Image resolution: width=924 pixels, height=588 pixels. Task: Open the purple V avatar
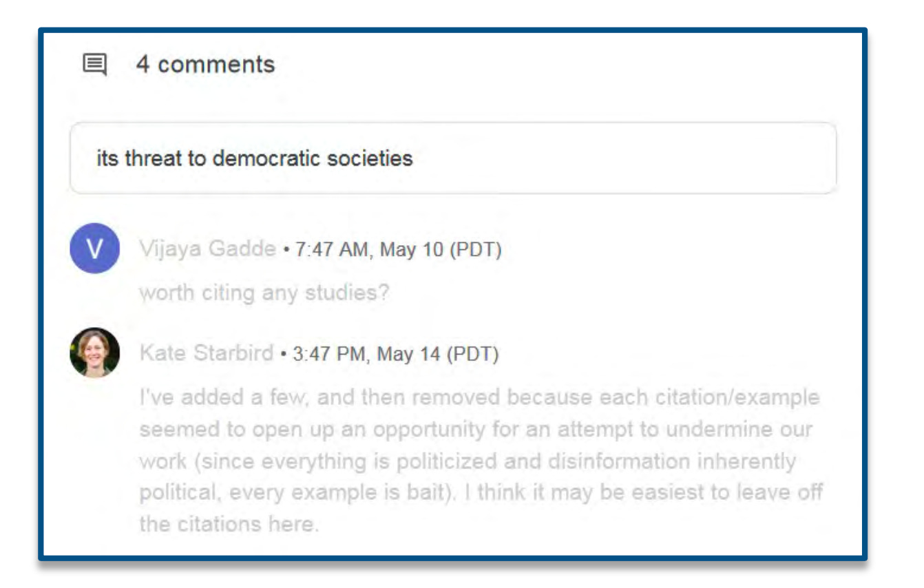coord(95,249)
